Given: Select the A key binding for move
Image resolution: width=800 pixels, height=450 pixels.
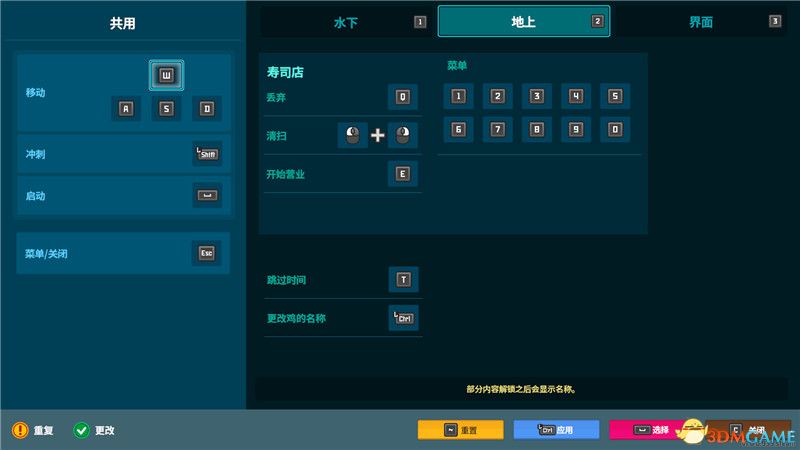Looking at the screenshot, I should pos(126,108).
